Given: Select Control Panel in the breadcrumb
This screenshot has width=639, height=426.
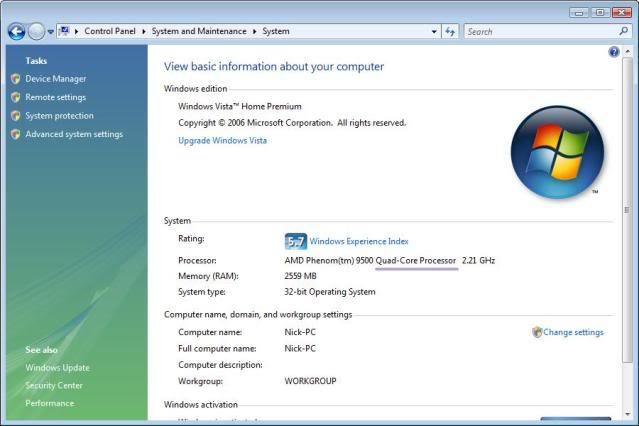Looking at the screenshot, I should pyautogui.click(x=110, y=31).
